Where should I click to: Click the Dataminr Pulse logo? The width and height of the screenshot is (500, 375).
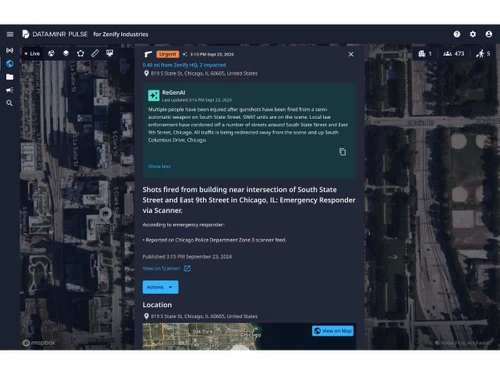click(55, 34)
